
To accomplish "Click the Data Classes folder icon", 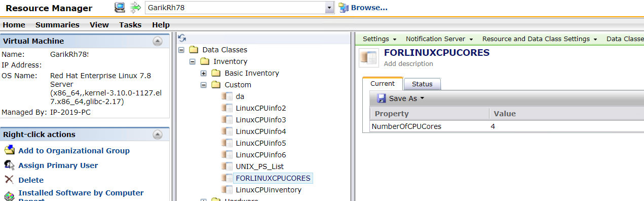I will (193, 50).
